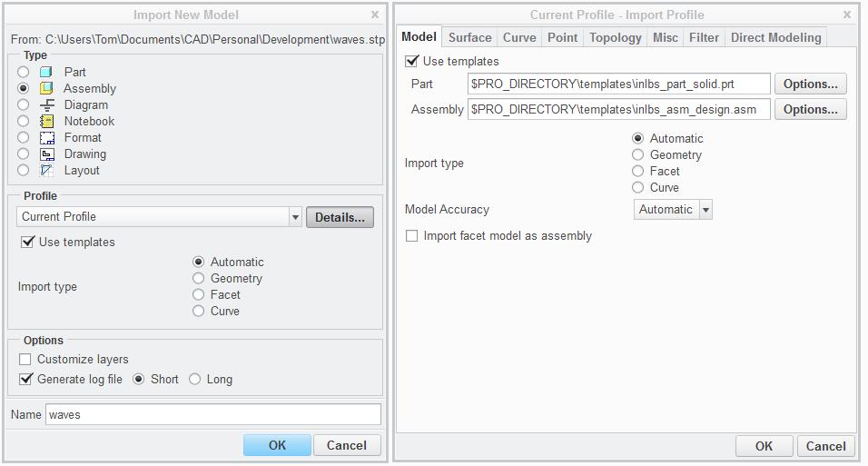Image resolution: width=868 pixels, height=466 pixels.
Task: Choose Curve import type in Import New Model
Action: pyautogui.click(x=198, y=311)
